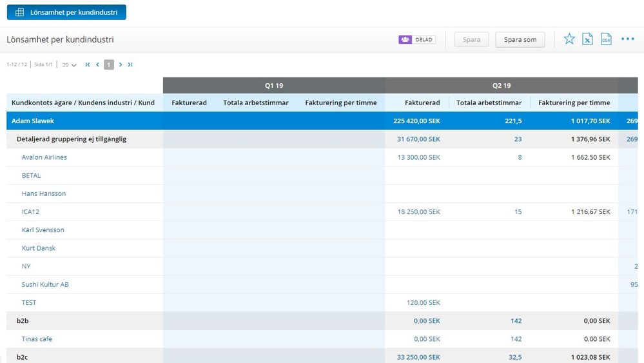Open Sushi Kultur AB customer link

[x=45, y=284]
